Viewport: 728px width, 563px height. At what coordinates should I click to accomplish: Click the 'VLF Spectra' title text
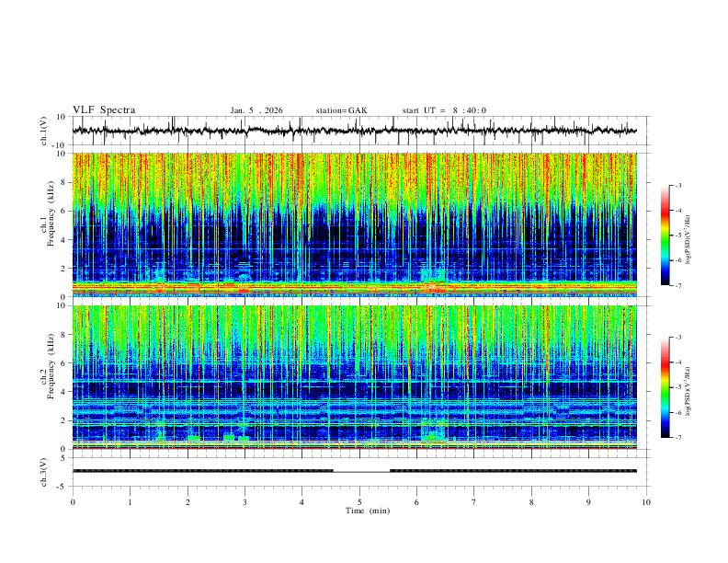[x=104, y=110]
